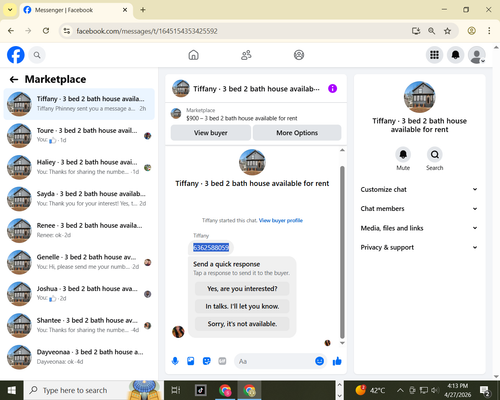Viewport: 500px width, 400px height.
Task: Choose a GIF icon
Action: pyautogui.click(x=222, y=361)
